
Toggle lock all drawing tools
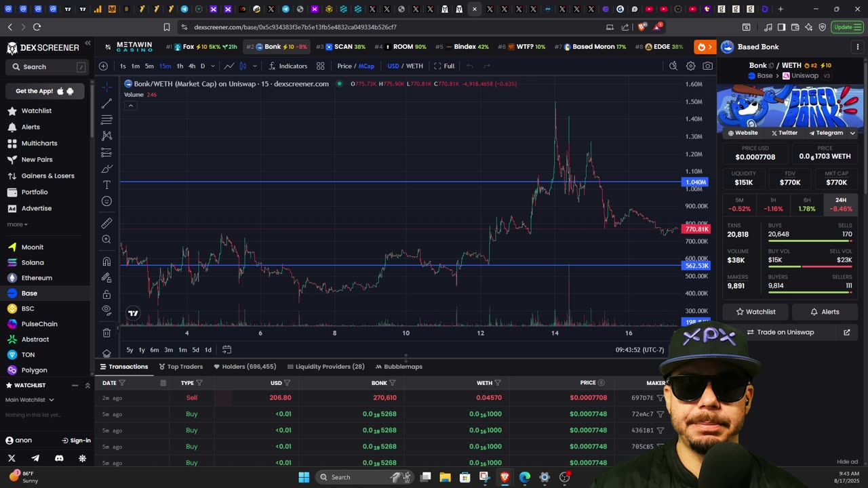pos(106,294)
